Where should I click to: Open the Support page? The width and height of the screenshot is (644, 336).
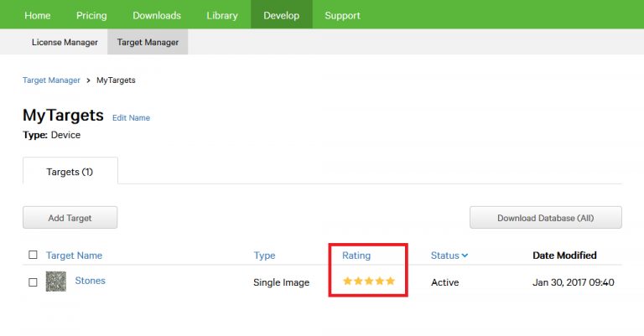(x=342, y=15)
